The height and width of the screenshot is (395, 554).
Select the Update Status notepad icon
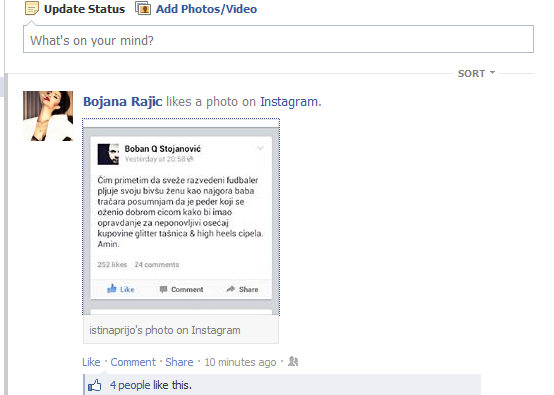pyautogui.click(x=32, y=8)
